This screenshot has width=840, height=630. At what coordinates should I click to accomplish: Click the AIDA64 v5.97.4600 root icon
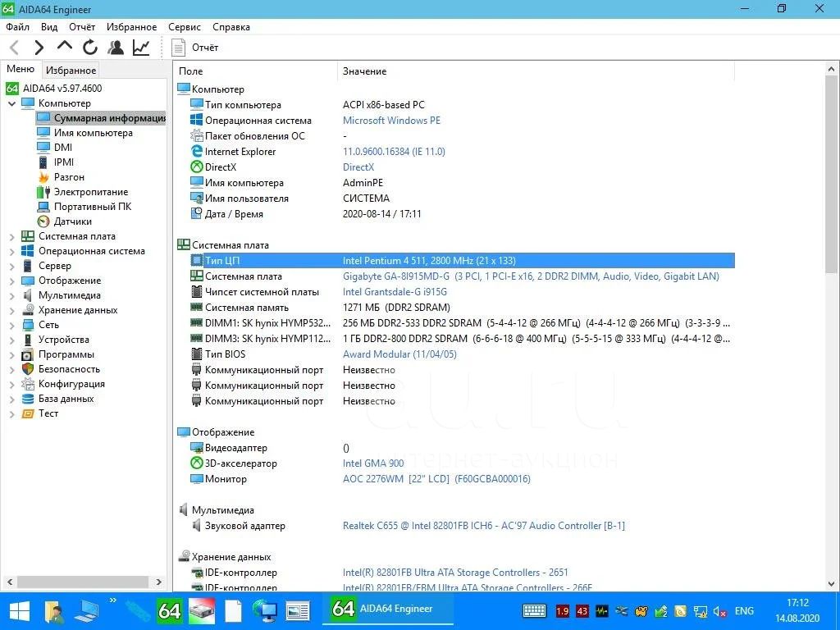coord(12,89)
